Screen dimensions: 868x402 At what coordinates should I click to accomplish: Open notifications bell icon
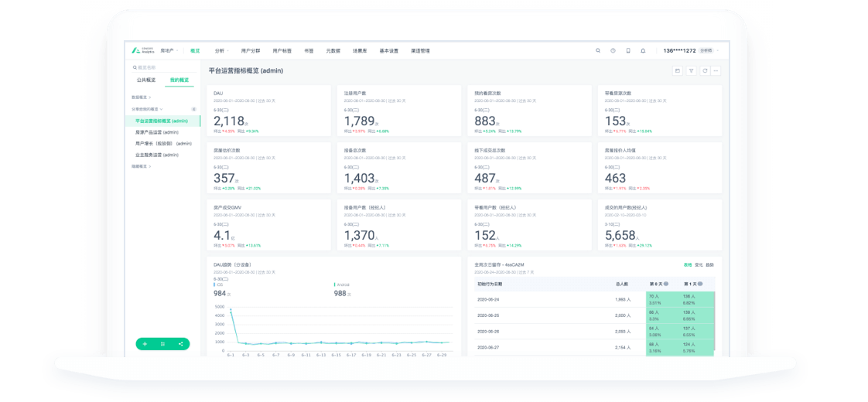[x=643, y=51]
